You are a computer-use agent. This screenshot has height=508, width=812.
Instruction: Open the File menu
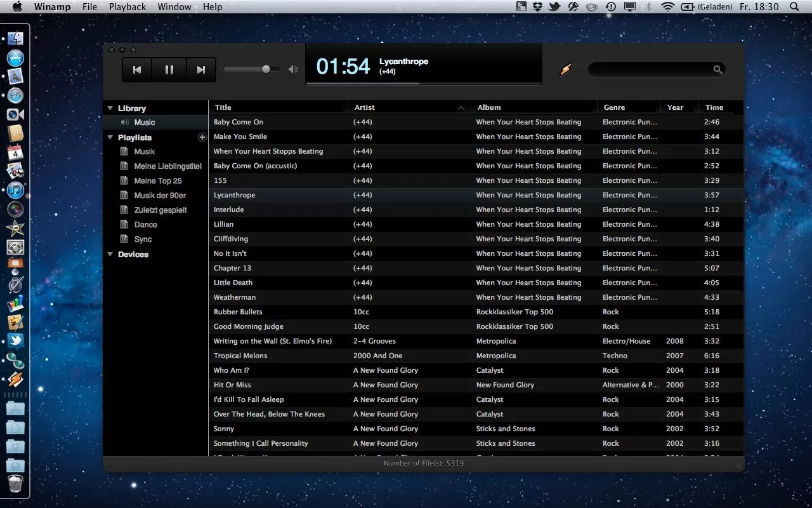point(90,6)
